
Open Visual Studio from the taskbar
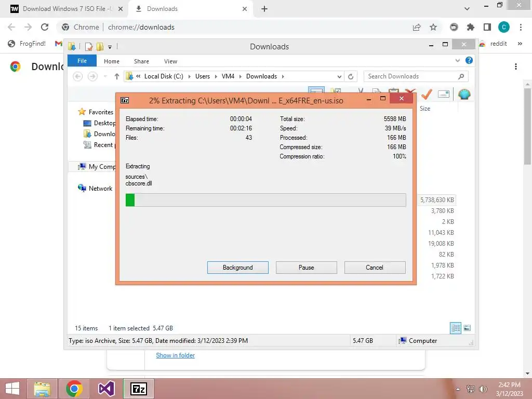click(x=106, y=389)
